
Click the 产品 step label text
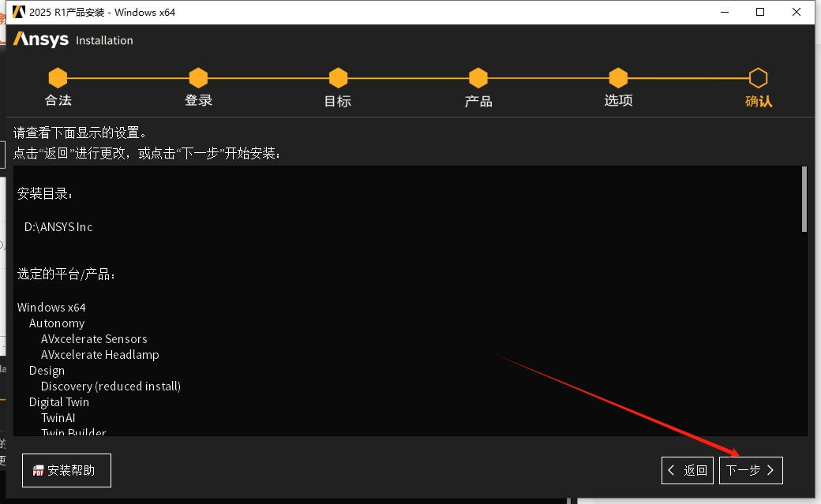[478, 101]
